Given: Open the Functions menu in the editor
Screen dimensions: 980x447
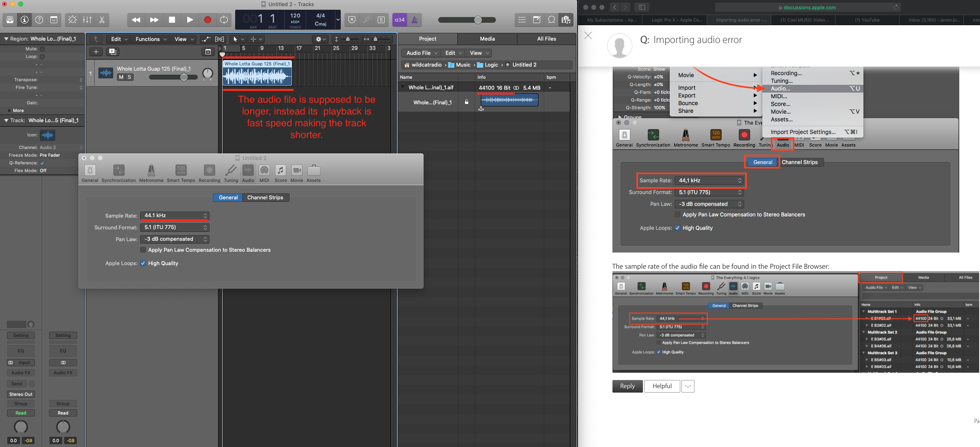Looking at the screenshot, I should click(148, 39).
